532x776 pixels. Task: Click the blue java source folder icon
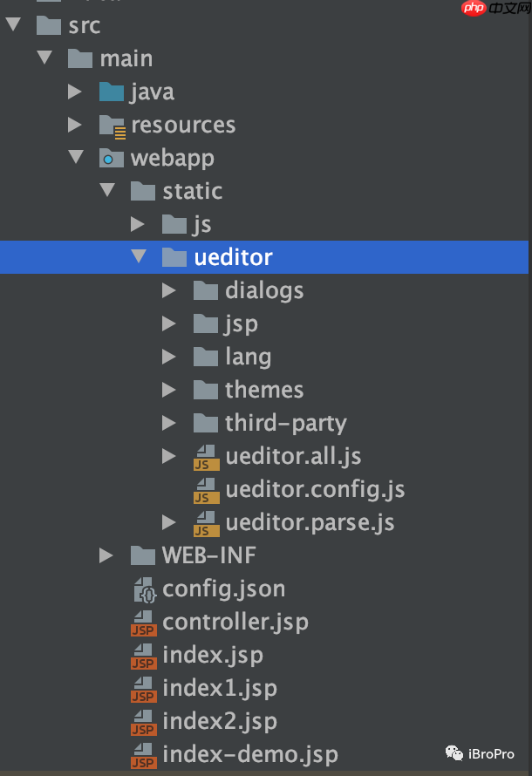click(112, 92)
